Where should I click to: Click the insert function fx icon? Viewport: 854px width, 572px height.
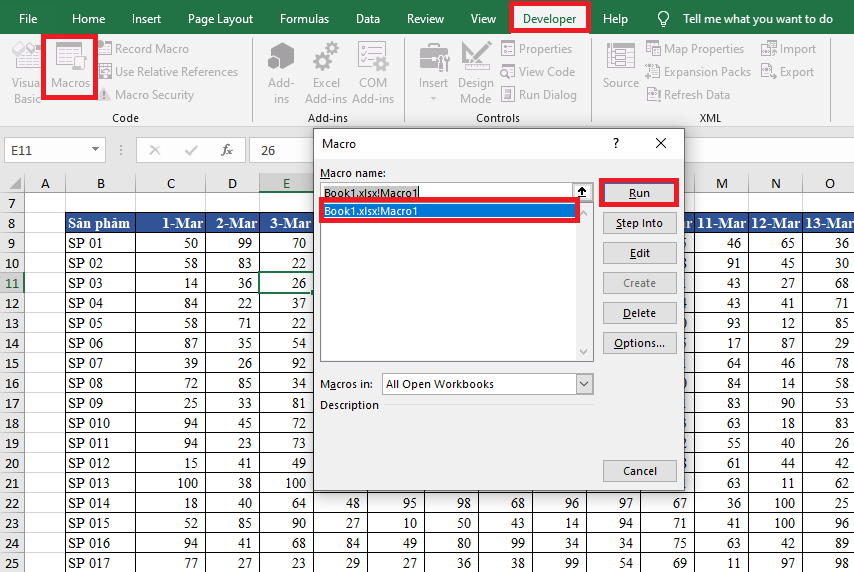click(227, 150)
